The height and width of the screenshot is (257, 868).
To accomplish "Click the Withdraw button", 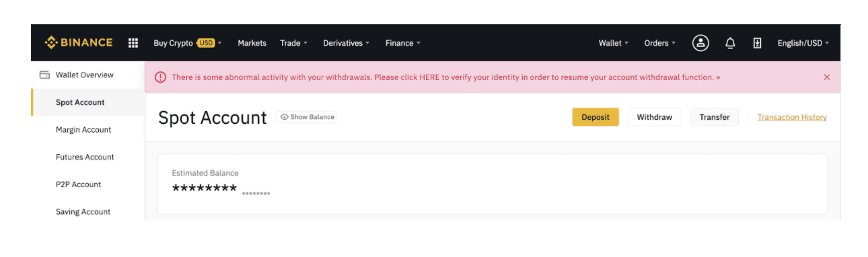I will click(x=655, y=117).
